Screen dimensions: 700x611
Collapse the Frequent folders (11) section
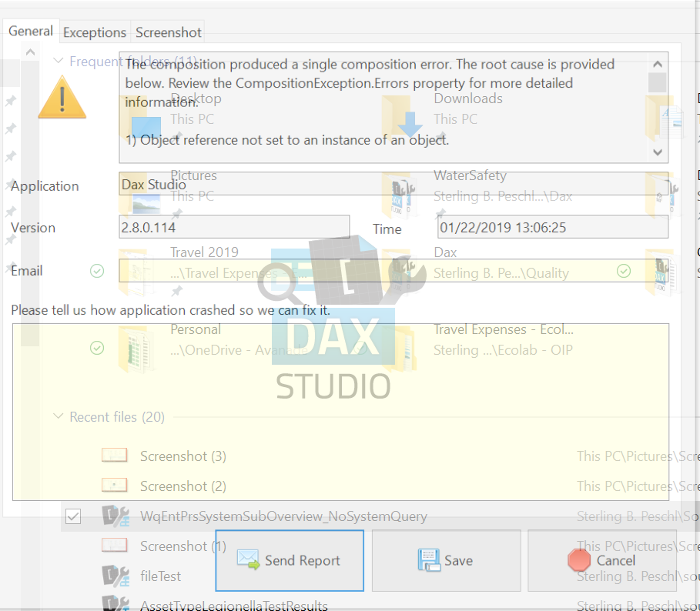[x=59, y=61]
